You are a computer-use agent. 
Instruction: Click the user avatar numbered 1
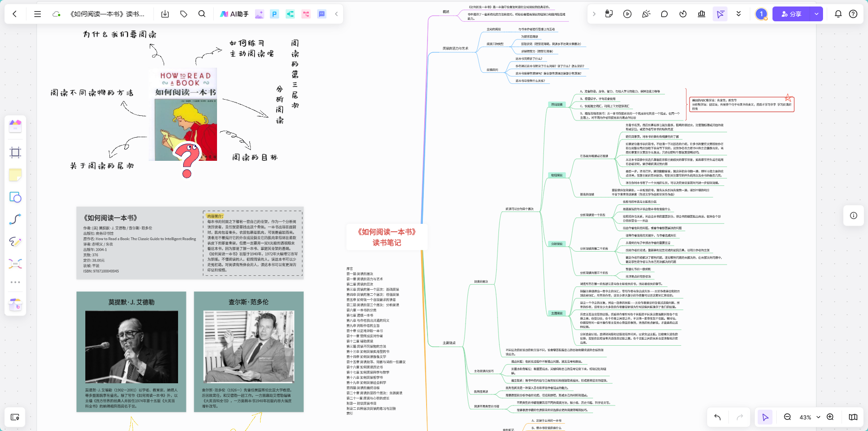pyautogui.click(x=761, y=14)
